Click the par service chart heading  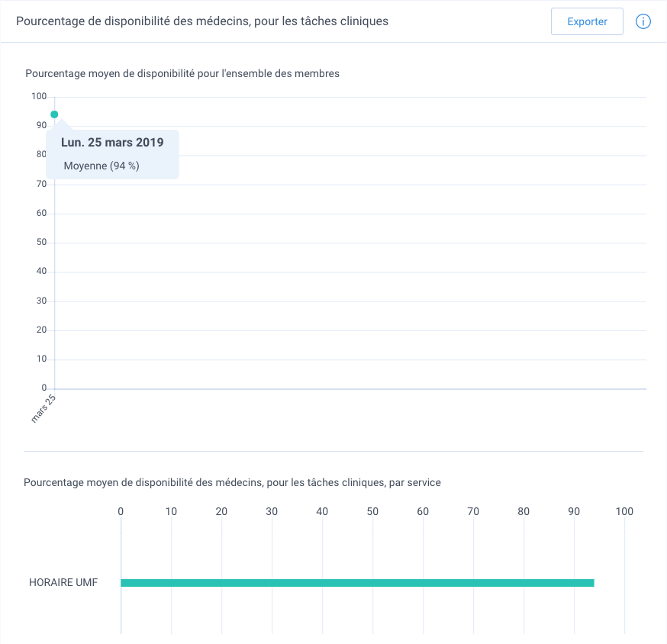tap(232, 482)
